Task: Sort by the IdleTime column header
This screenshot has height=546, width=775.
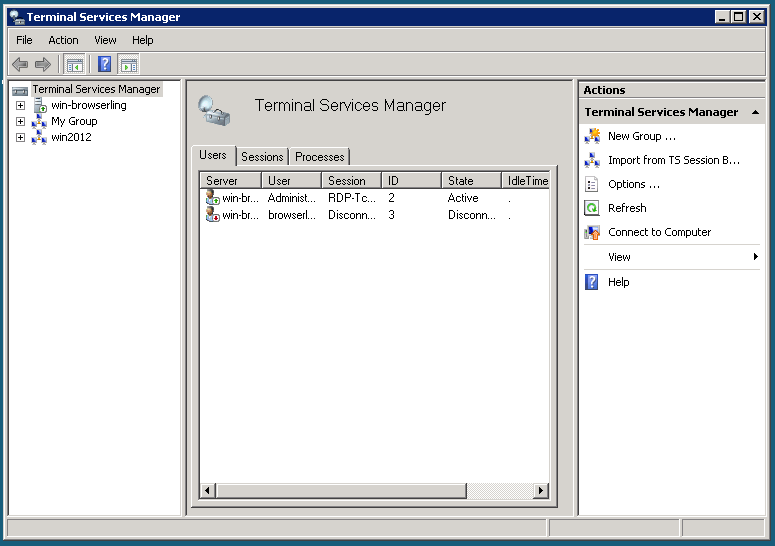Action: pyautogui.click(x=525, y=181)
